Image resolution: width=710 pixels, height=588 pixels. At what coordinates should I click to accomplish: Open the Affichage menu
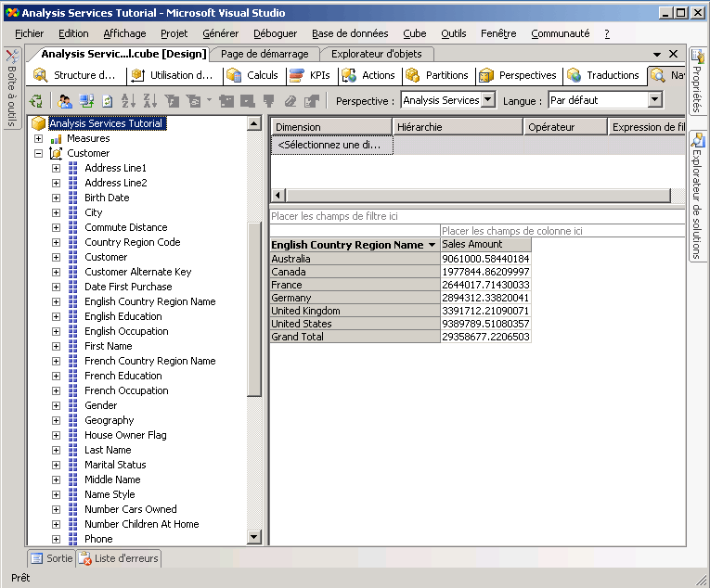[124, 33]
